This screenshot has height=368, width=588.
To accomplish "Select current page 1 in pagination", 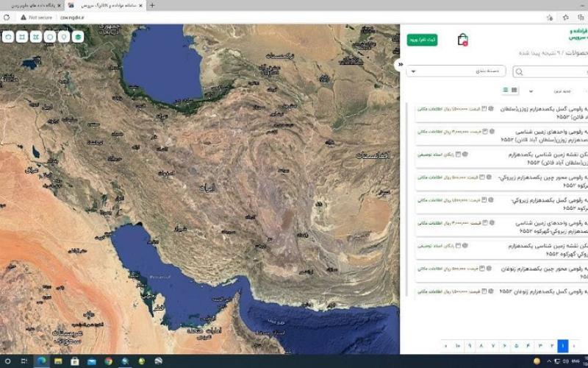I will [563, 346].
